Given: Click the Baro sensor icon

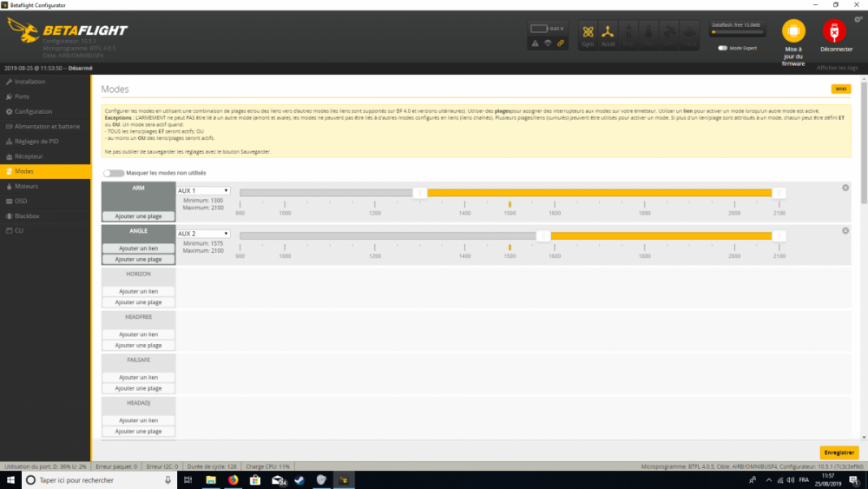Looking at the screenshot, I should pos(648,36).
